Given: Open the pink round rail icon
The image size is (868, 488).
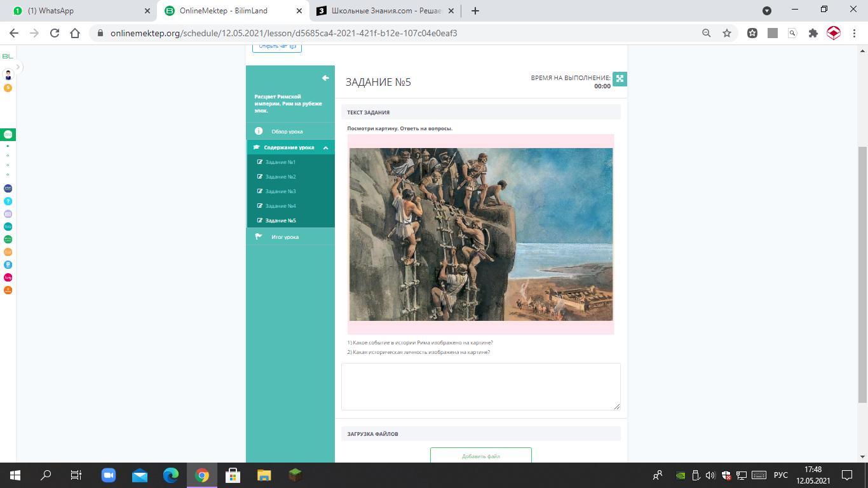Looking at the screenshot, I should [8, 277].
